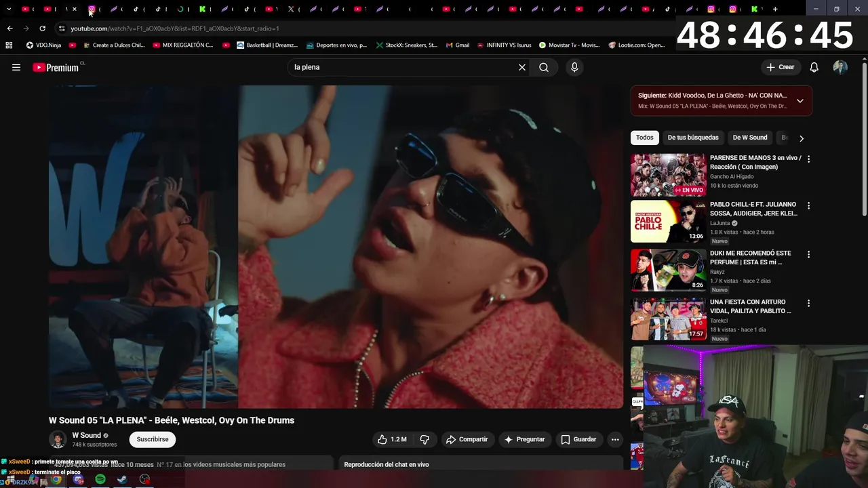Open the Basketball | Dreamz bookmark

(x=267, y=45)
